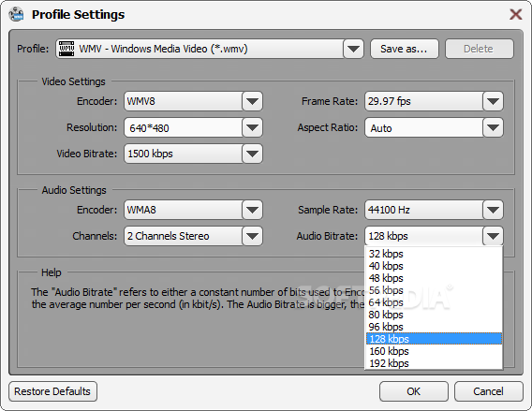Image resolution: width=532 pixels, height=411 pixels.
Task: Click the application icon beside Profile Settings title
Action: click(16, 14)
